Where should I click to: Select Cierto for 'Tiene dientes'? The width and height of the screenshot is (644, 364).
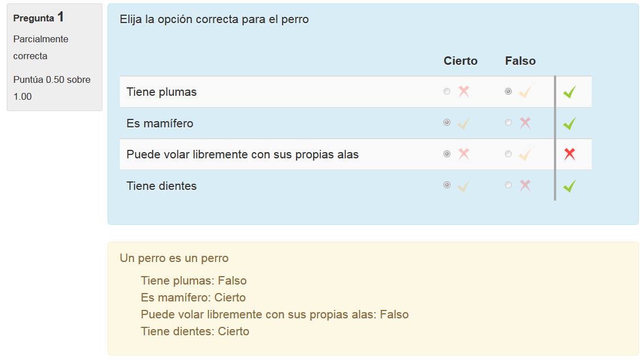point(446,185)
